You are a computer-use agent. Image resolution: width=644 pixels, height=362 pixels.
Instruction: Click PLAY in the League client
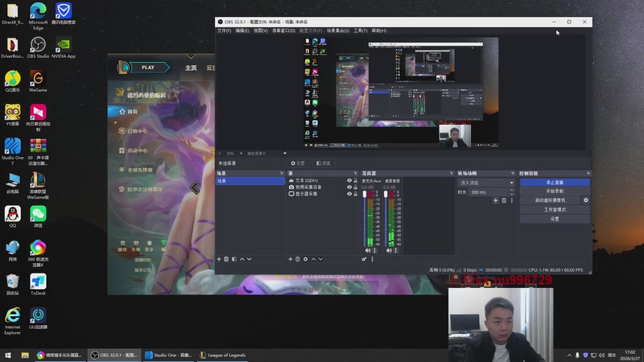tap(148, 68)
